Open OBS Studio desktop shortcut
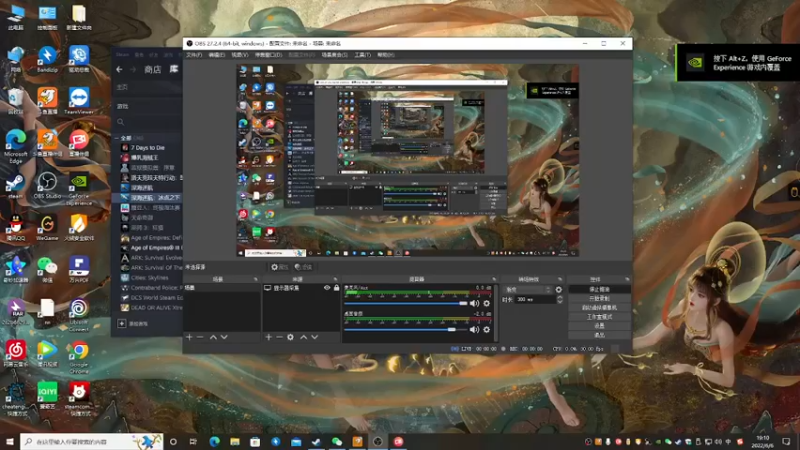 (47, 185)
